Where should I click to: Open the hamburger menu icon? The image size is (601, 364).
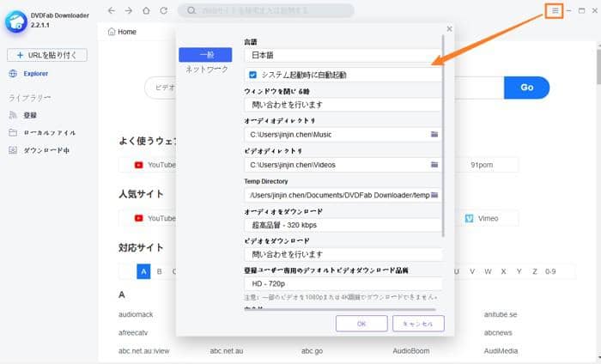[555, 10]
